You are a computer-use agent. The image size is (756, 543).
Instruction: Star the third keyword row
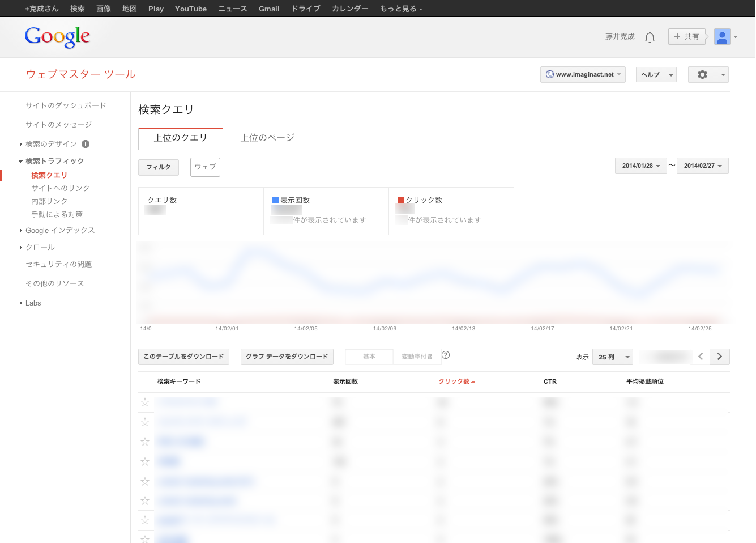tap(145, 442)
